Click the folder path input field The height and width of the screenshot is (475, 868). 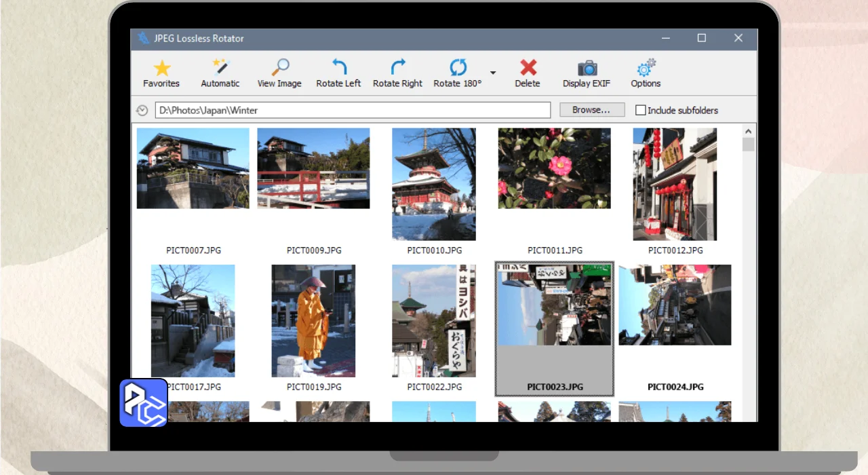353,110
